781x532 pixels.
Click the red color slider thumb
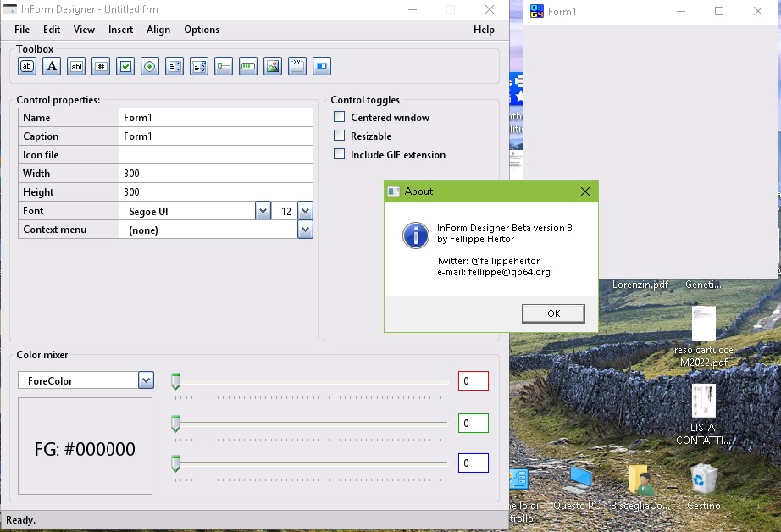(175, 381)
